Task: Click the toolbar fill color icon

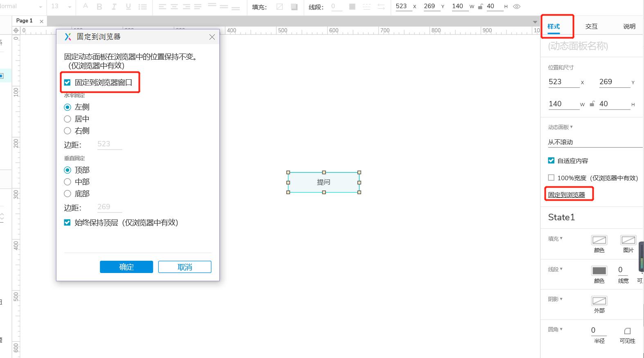Action: click(280, 7)
